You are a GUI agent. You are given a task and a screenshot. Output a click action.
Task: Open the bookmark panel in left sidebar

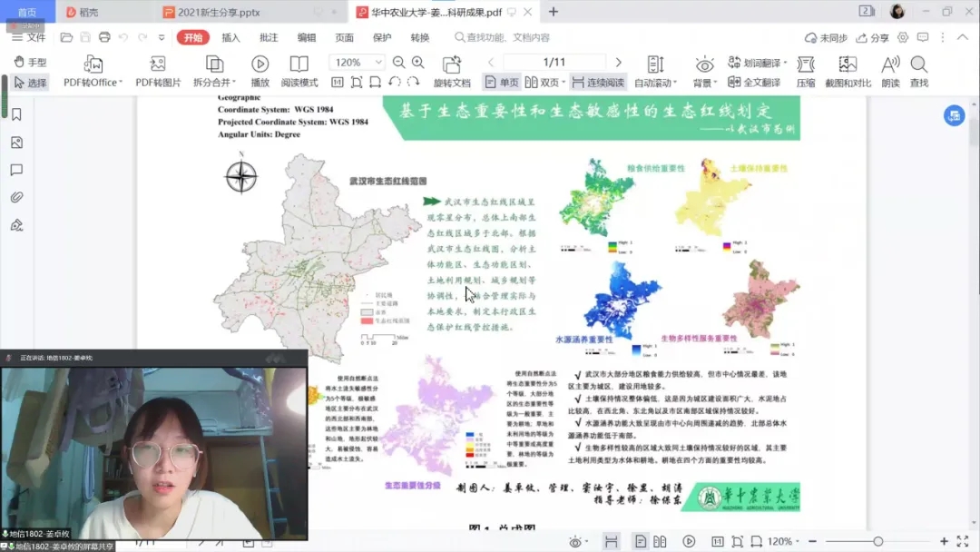(x=16, y=114)
